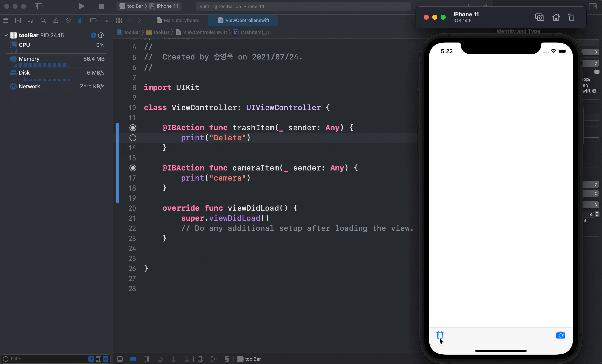Rotate the Simulator device
The height and width of the screenshot is (364, 602).
point(571,17)
